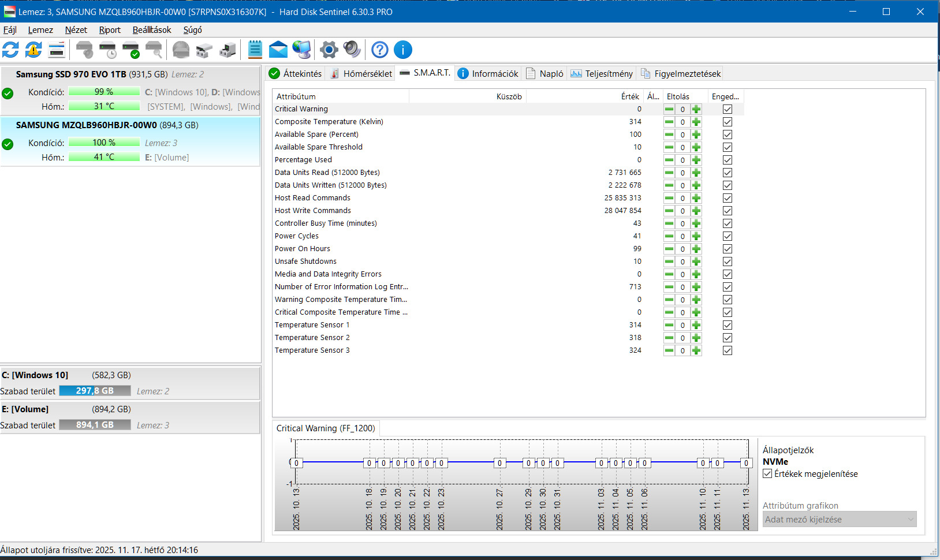Click the disk with green checkmark icon

[x=131, y=50]
